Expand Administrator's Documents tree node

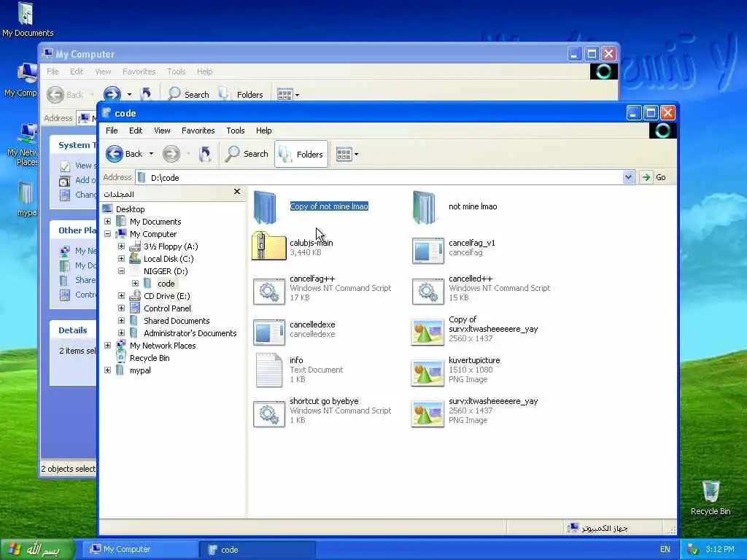click(x=122, y=332)
